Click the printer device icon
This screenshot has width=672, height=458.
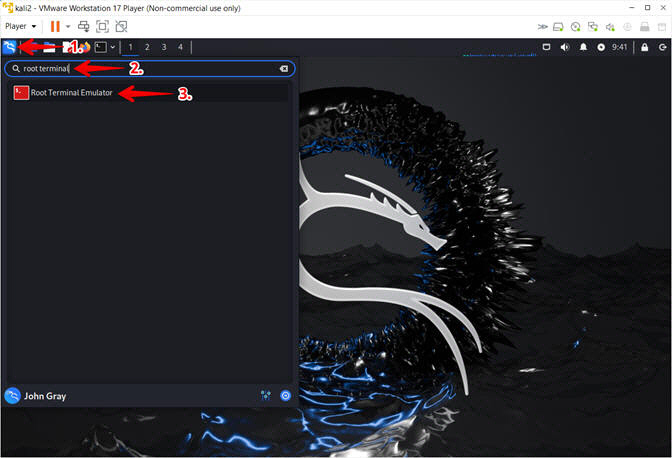click(645, 27)
